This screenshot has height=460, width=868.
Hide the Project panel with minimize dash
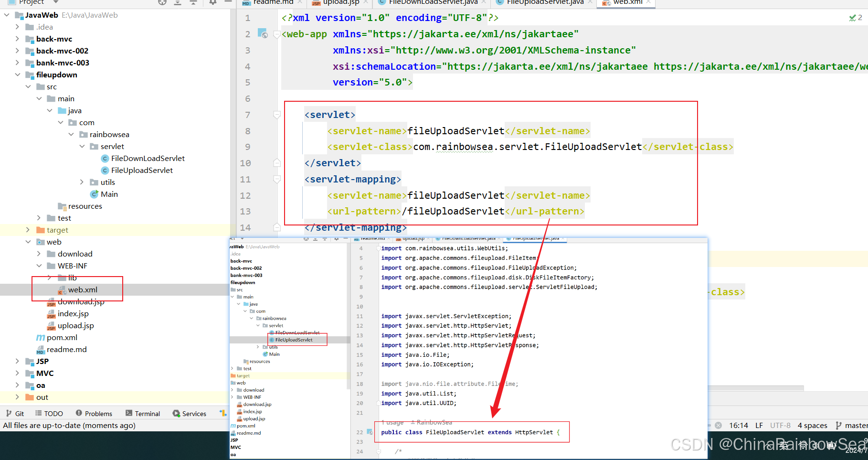click(228, 2)
